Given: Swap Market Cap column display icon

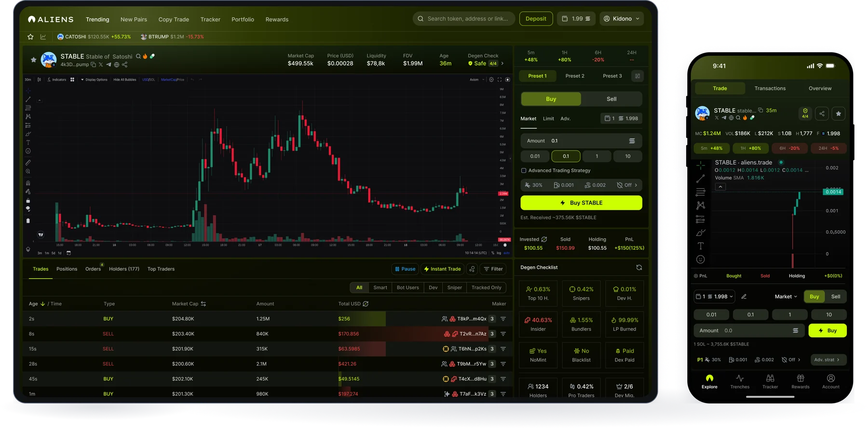Looking at the screenshot, I should [203, 304].
